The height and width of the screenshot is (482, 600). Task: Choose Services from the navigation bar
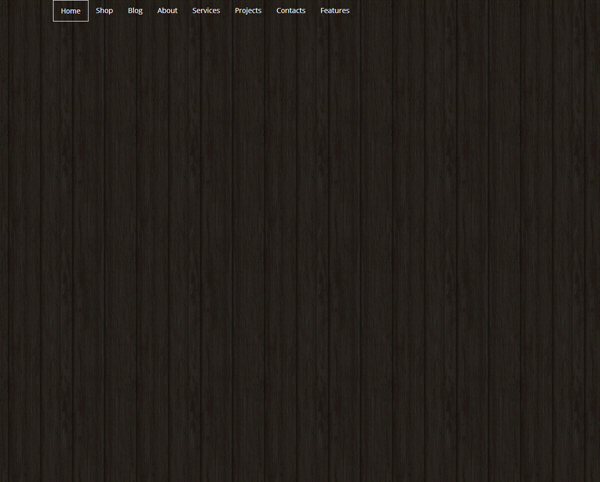tap(206, 11)
